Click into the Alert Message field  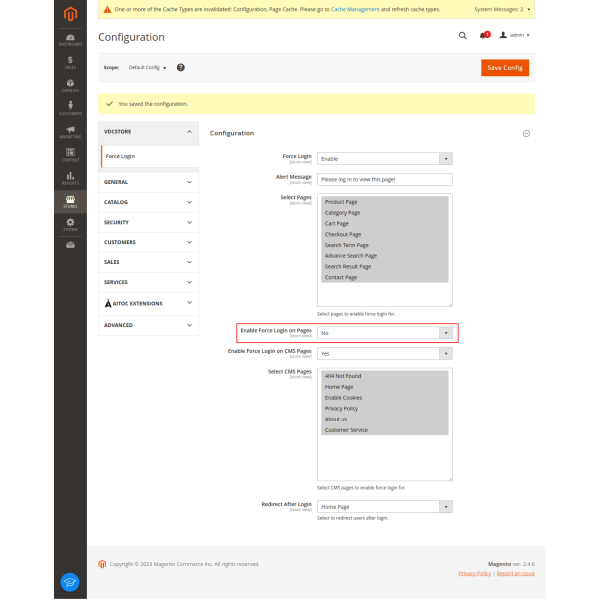385,179
